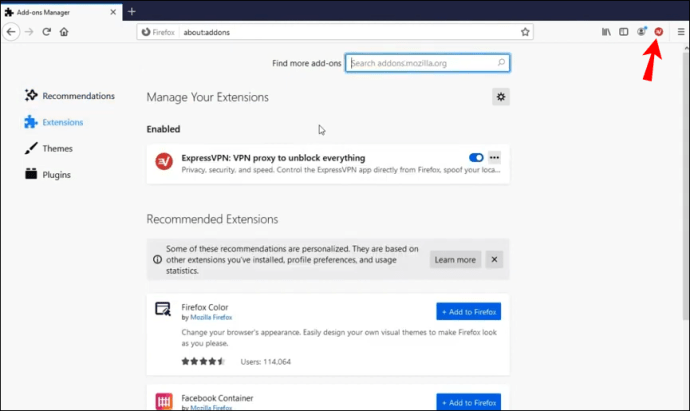Reload the current page
This screenshot has height=411, width=690.
tap(46, 32)
